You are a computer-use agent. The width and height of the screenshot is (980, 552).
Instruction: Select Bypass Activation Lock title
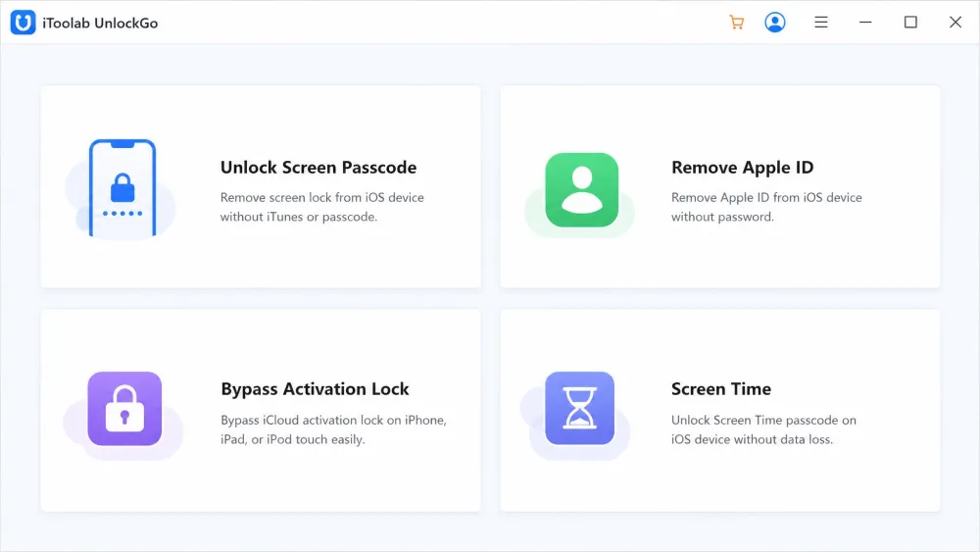(315, 389)
